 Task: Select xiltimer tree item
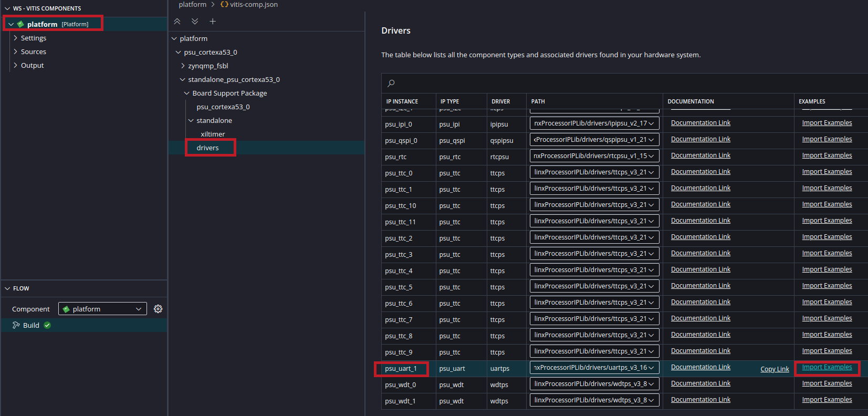pyautogui.click(x=213, y=134)
